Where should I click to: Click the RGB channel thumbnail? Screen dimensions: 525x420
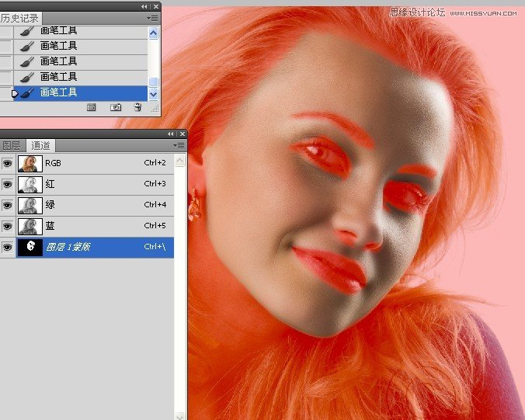coord(30,163)
